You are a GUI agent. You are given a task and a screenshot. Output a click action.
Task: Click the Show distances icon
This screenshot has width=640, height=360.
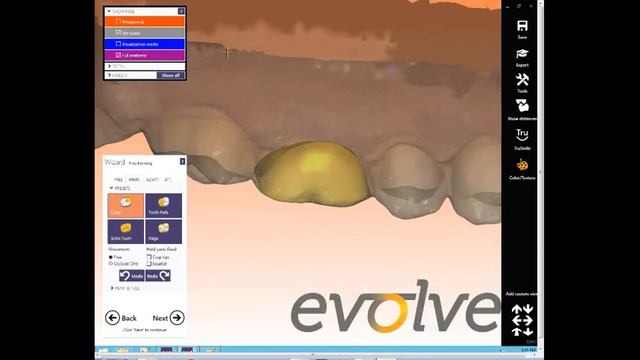point(522,105)
